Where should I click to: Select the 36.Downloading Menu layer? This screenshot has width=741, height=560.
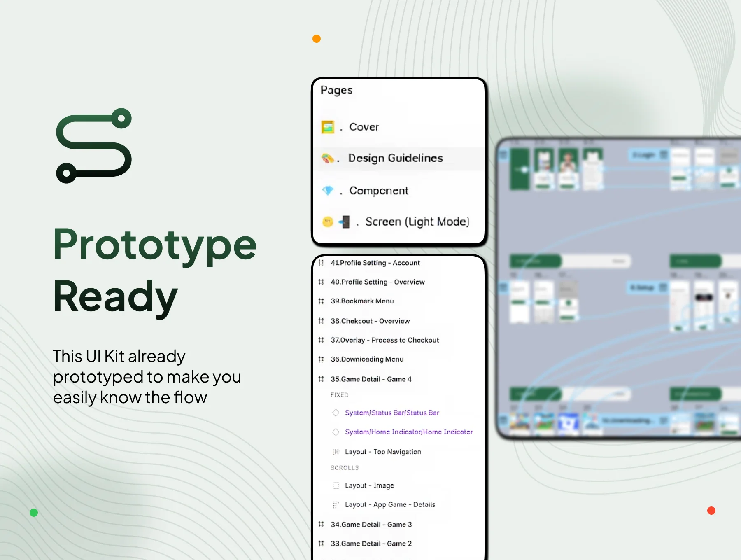[367, 359]
